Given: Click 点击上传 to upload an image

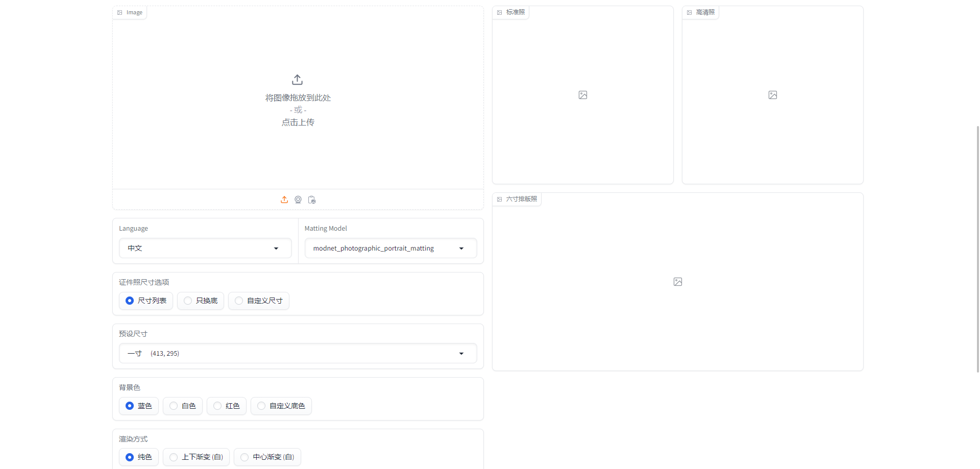Looking at the screenshot, I should (x=298, y=122).
